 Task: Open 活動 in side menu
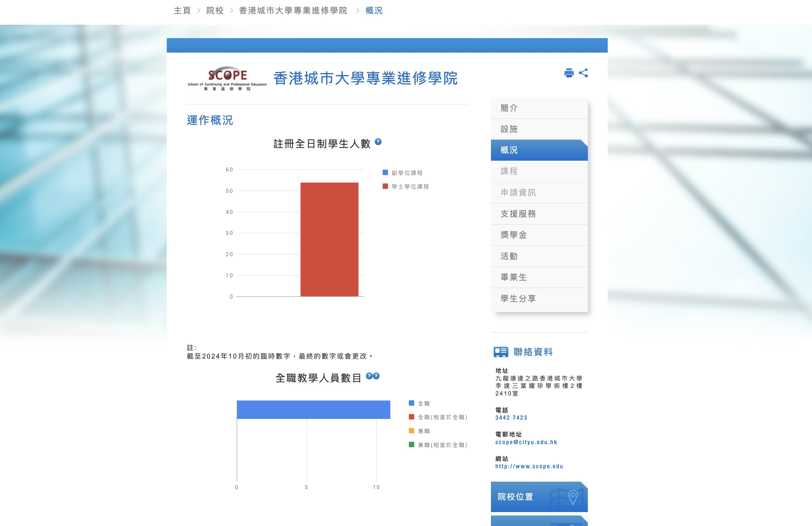tap(539, 256)
